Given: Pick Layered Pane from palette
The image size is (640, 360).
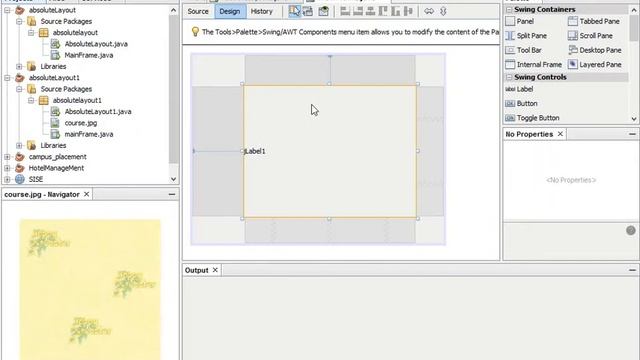Looking at the screenshot, I should (x=595, y=64).
